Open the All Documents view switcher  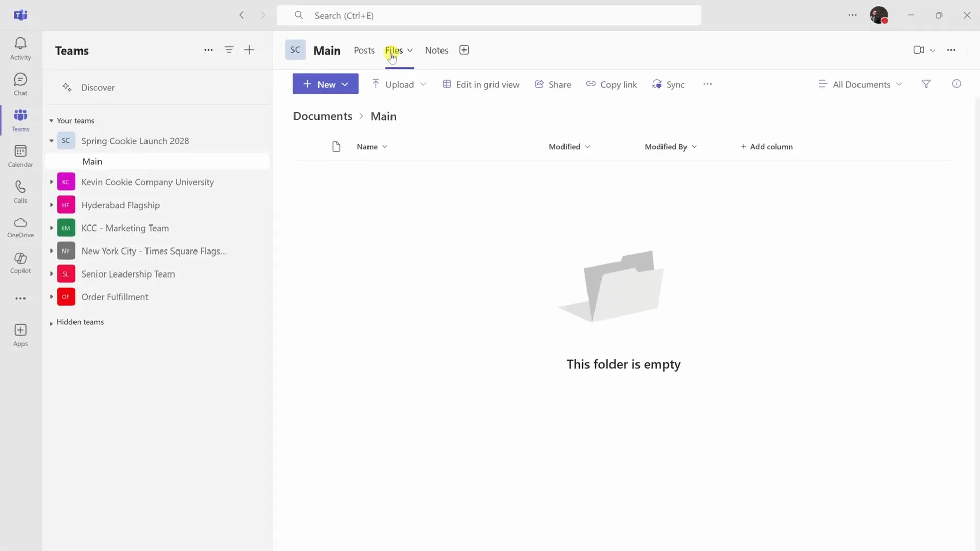pyautogui.click(x=861, y=84)
